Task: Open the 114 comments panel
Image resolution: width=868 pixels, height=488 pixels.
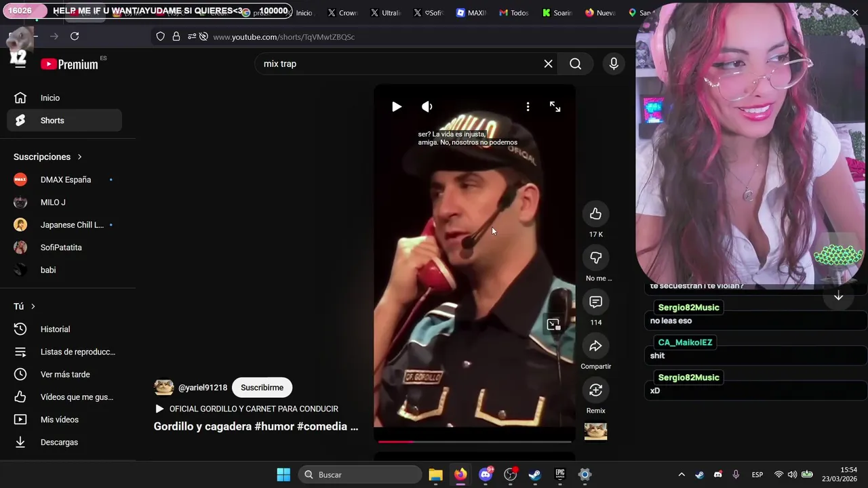Action: 595,302
